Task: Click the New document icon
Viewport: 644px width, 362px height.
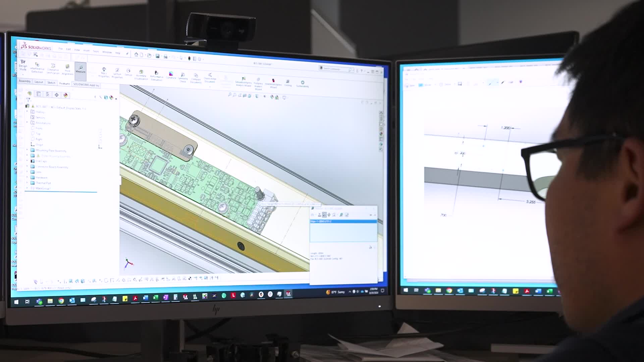Action: coord(142,55)
